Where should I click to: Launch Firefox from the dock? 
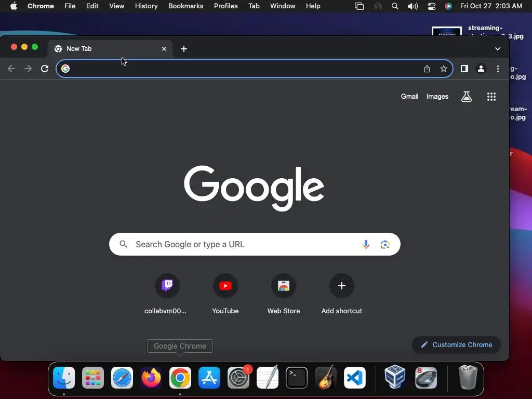151,378
